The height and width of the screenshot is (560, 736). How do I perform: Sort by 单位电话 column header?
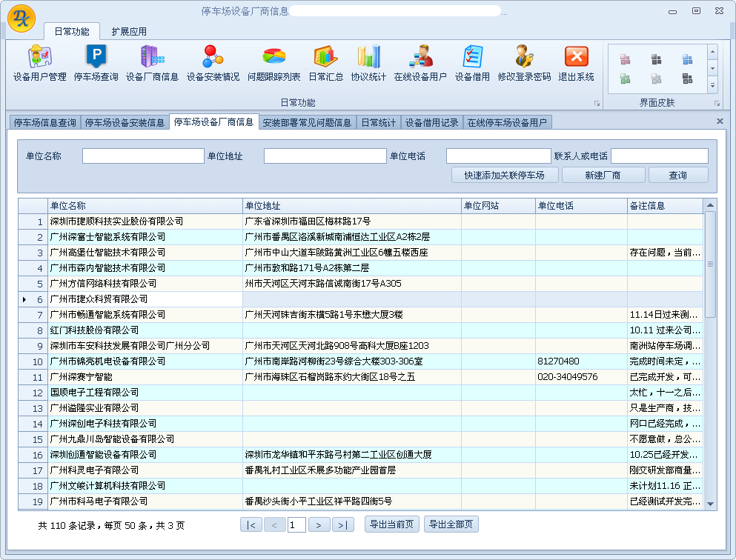[x=582, y=206]
